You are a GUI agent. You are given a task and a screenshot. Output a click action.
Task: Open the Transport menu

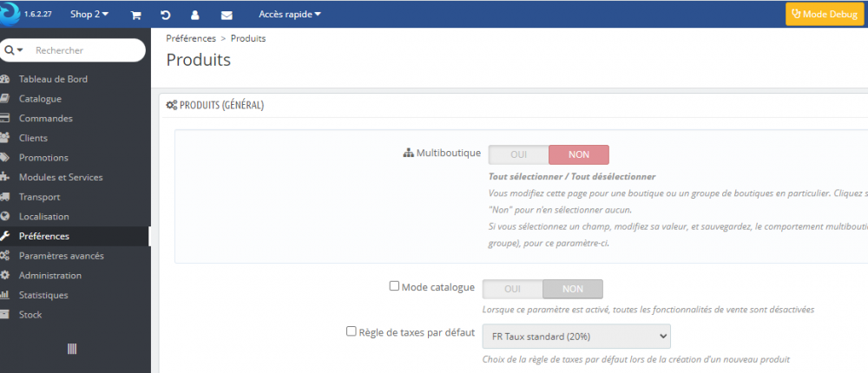[x=39, y=197]
